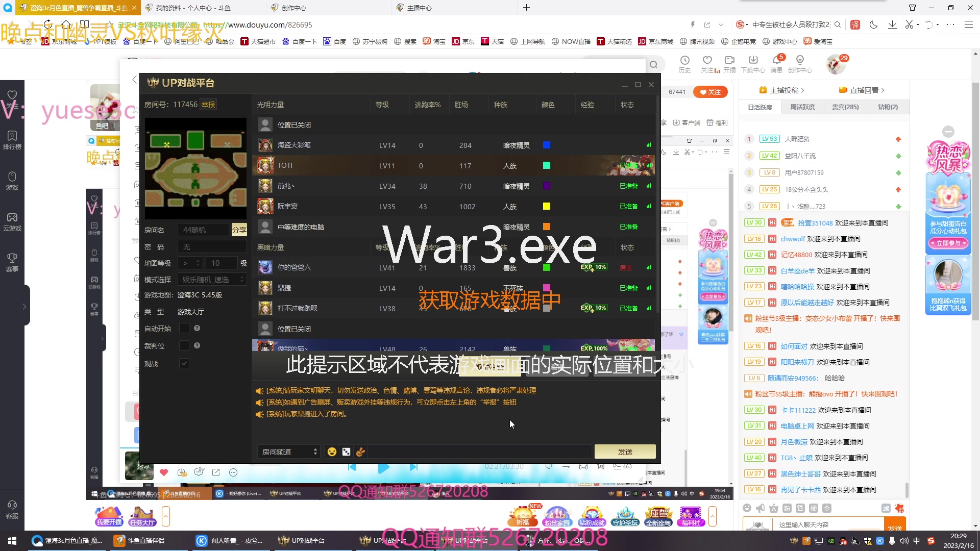Open the map level comparison dropdown

coord(190,263)
